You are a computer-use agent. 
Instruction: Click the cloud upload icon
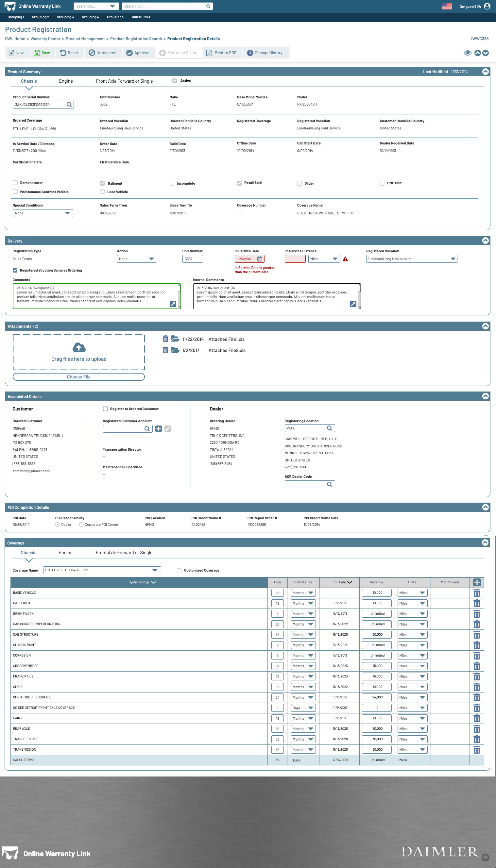coord(79,347)
